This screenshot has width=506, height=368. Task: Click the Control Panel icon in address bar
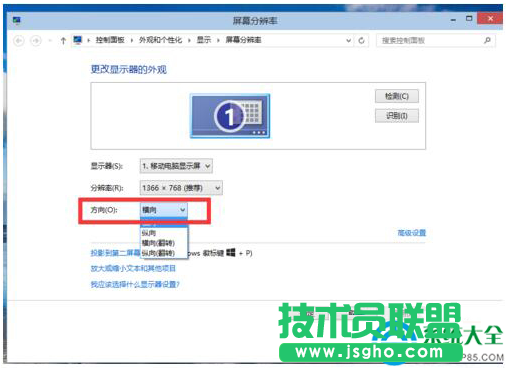coord(78,40)
